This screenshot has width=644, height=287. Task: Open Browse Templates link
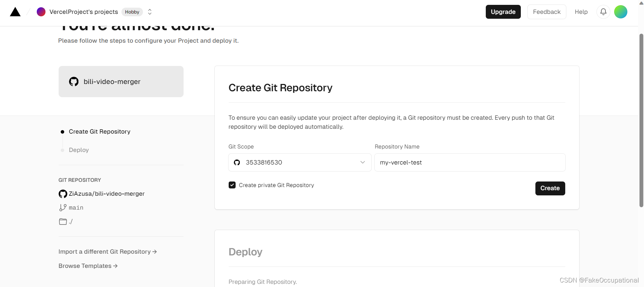pyautogui.click(x=88, y=266)
